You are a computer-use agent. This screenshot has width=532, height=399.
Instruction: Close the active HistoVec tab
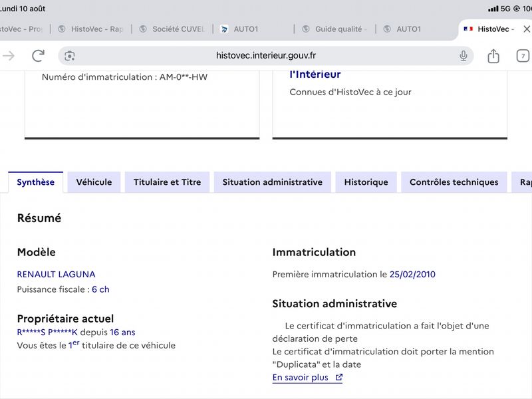pyautogui.click(x=527, y=29)
